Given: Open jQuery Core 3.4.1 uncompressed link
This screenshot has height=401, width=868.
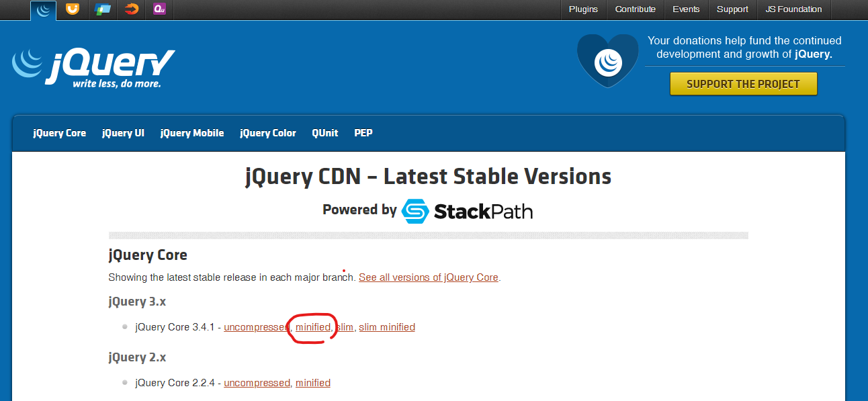Looking at the screenshot, I should click(256, 327).
